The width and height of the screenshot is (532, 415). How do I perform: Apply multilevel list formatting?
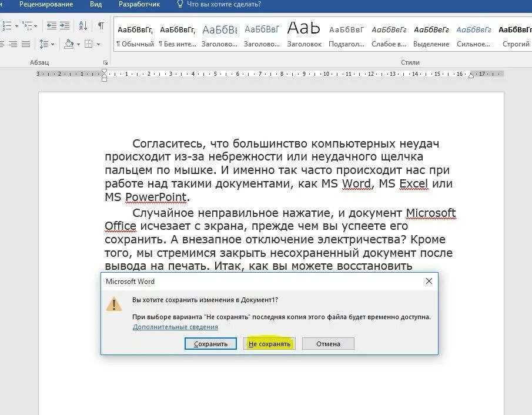tap(27, 25)
